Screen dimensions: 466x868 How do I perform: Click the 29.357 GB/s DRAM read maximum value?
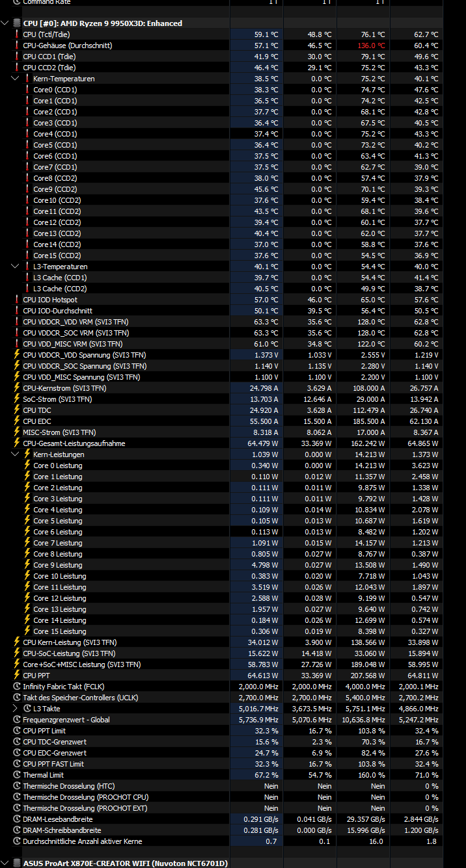pyautogui.click(x=366, y=819)
